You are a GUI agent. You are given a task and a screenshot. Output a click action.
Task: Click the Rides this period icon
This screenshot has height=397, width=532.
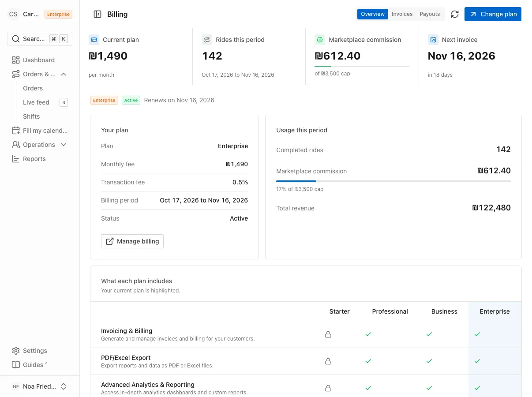pyautogui.click(x=207, y=40)
